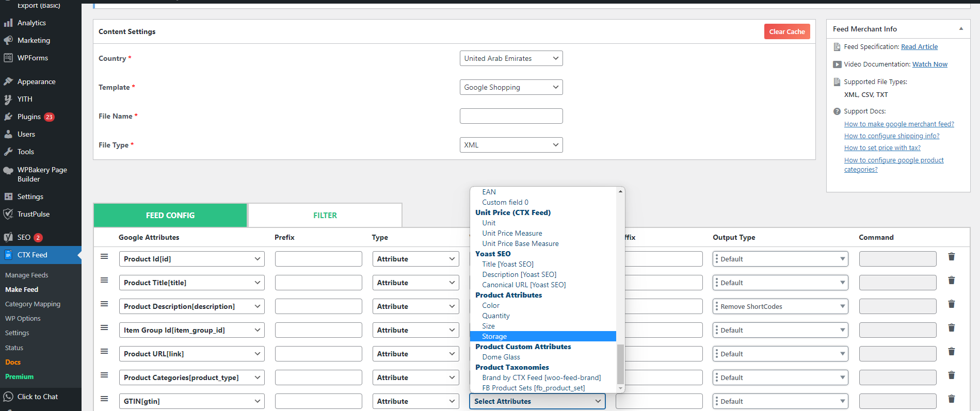
Task: Click the attribute list scrollbar thumb
Action: (620, 364)
